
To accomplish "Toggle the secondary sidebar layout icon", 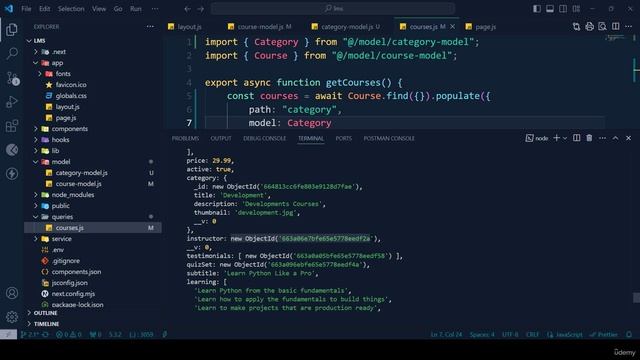I will point(563,9).
